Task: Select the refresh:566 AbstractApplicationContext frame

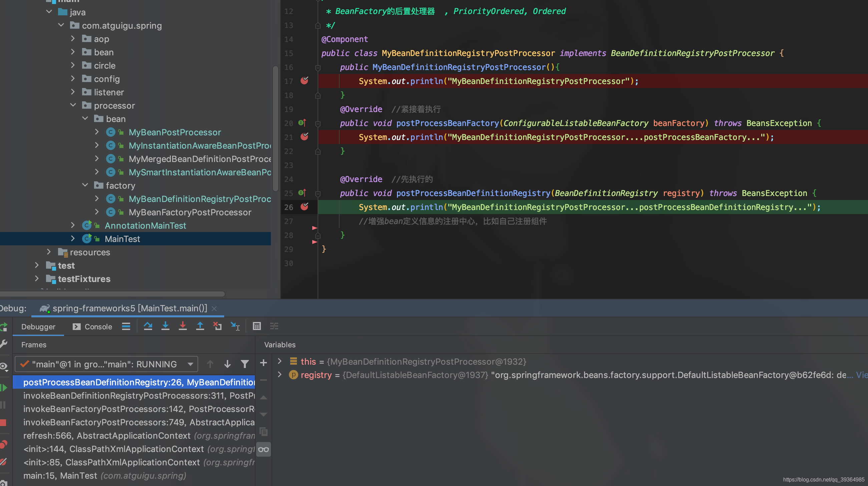Action: point(106,435)
